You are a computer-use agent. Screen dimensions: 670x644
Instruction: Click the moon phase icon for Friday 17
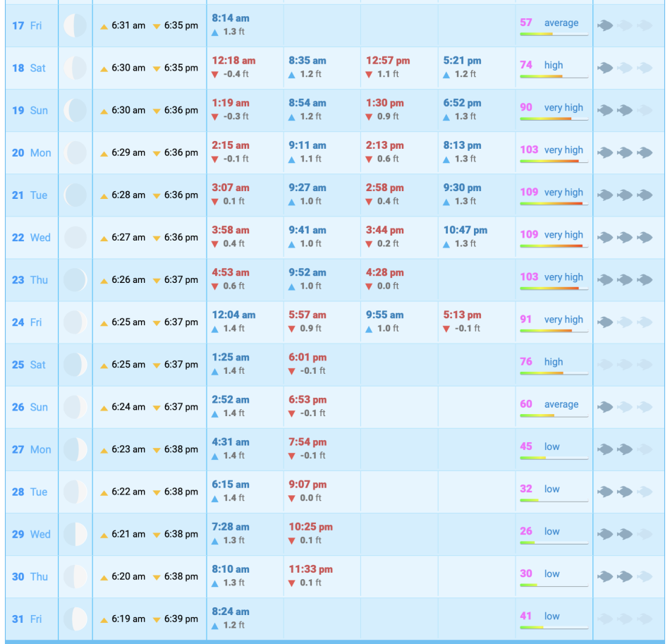(75, 26)
